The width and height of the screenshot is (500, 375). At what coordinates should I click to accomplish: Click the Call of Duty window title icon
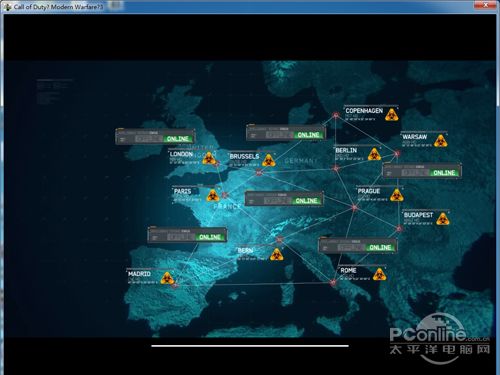point(8,7)
